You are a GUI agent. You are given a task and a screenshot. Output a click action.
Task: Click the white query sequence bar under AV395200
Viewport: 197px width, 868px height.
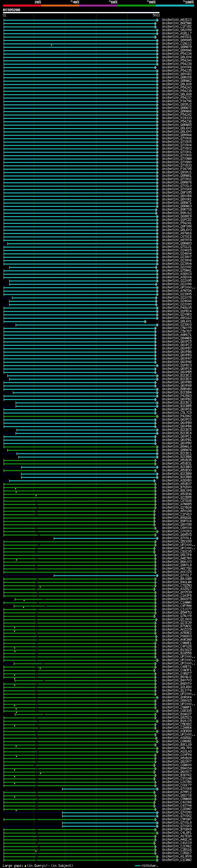pyautogui.click(x=81, y=13)
